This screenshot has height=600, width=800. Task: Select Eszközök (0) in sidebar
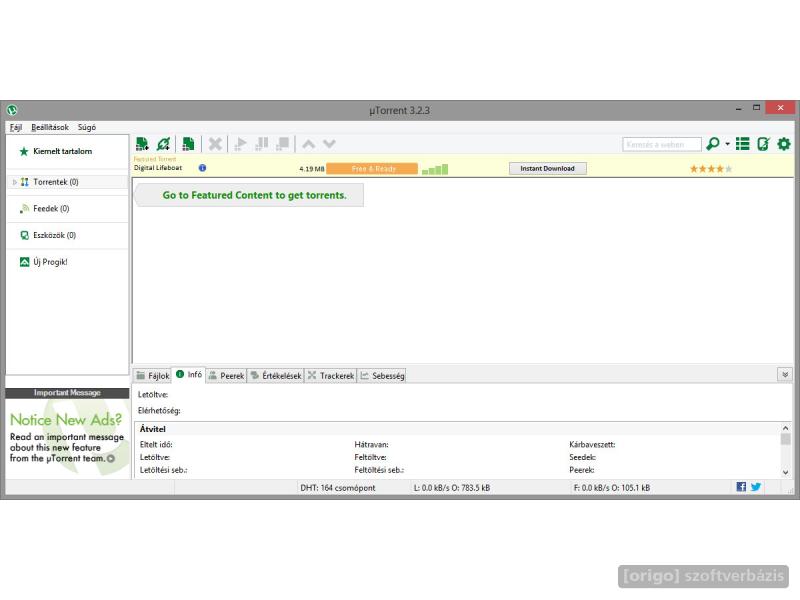coord(67,235)
